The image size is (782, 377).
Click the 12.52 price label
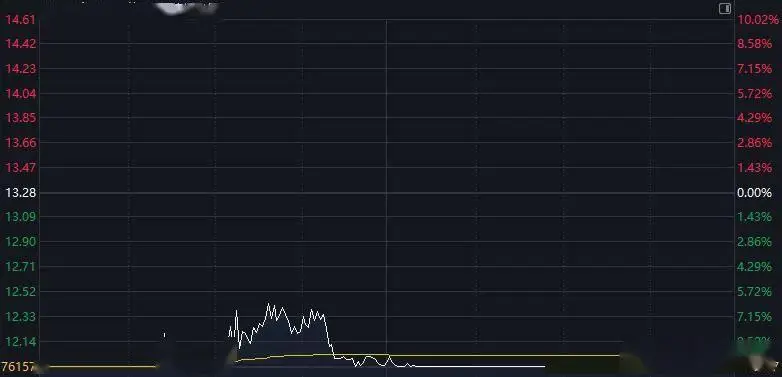point(20,292)
